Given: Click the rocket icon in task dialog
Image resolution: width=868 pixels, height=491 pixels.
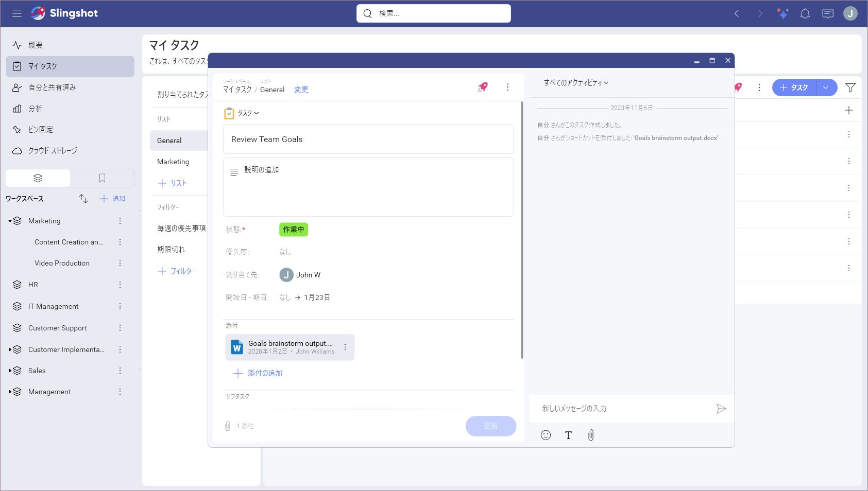Looking at the screenshot, I should click(x=483, y=87).
